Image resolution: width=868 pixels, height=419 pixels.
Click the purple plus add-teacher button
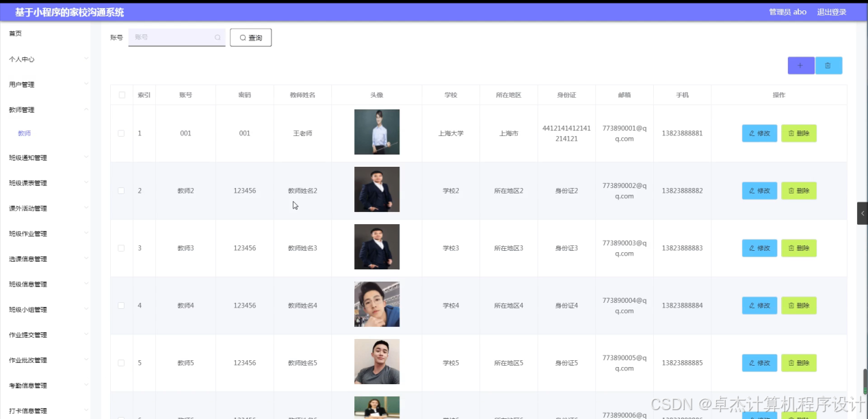point(801,66)
